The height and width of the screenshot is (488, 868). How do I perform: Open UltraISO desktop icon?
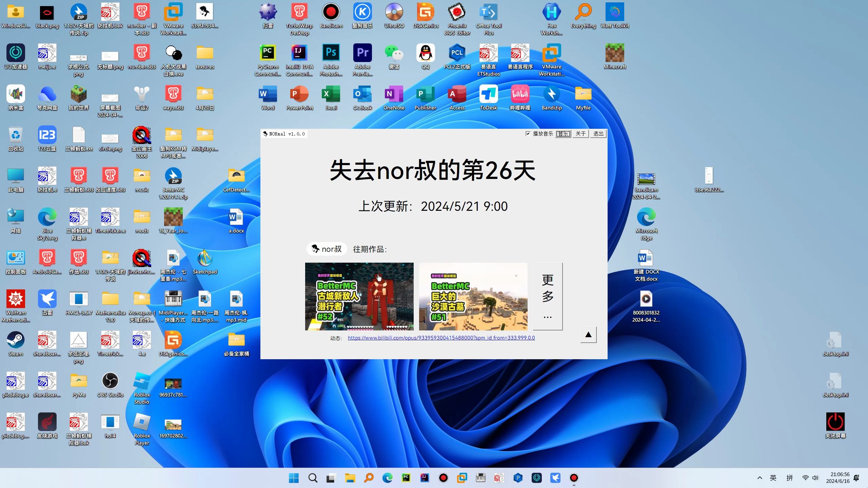(x=394, y=16)
